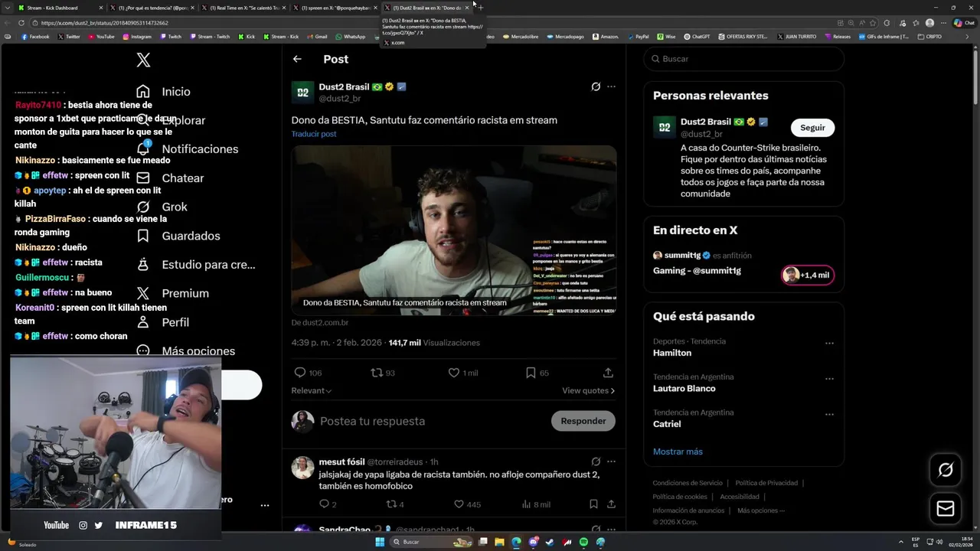Open Chatear in the sidebar
Image resolution: width=980 pixels, height=551 pixels.
[x=170, y=178]
